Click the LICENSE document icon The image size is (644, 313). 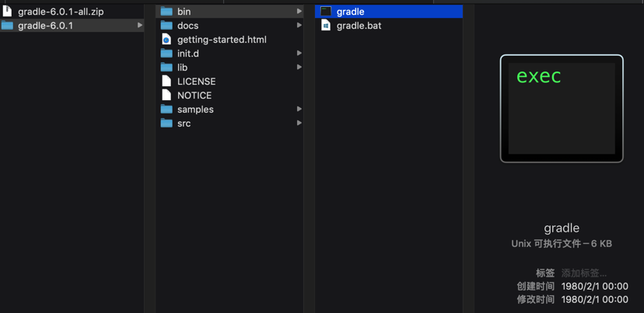(x=166, y=82)
